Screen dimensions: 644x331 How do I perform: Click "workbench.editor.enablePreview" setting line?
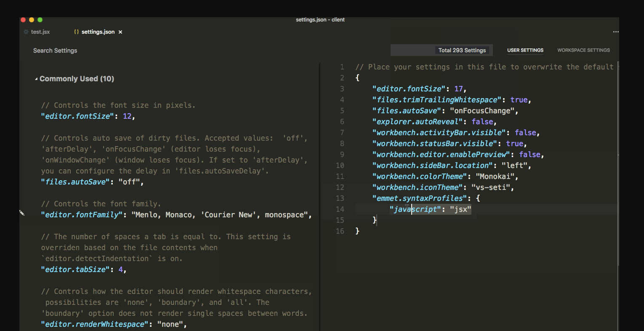click(x=458, y=155)
